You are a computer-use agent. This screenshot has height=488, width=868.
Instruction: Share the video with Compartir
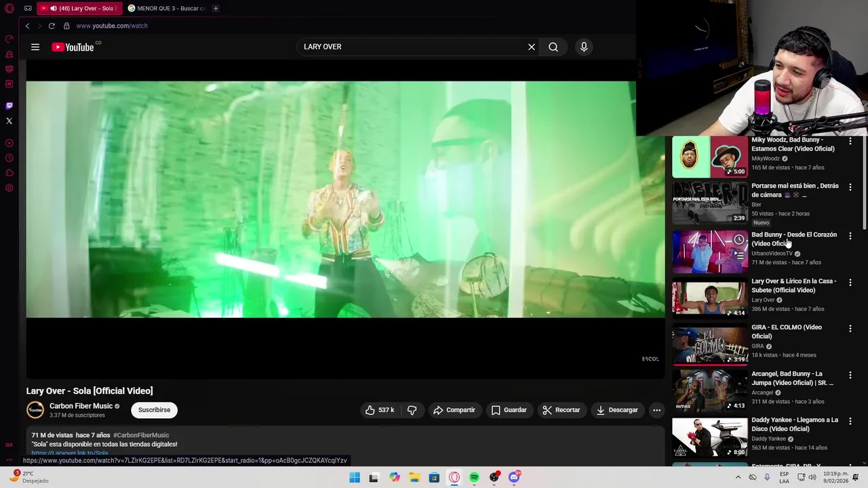click(454, 410)
